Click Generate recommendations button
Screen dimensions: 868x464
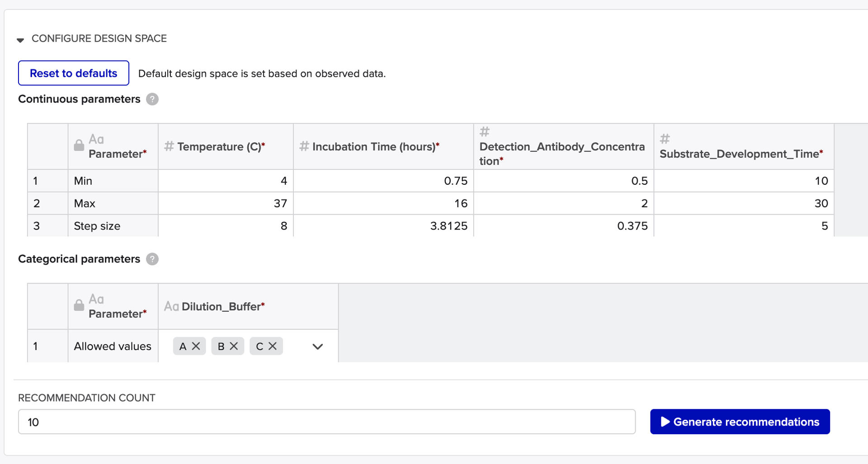click(x=740, y=422)
